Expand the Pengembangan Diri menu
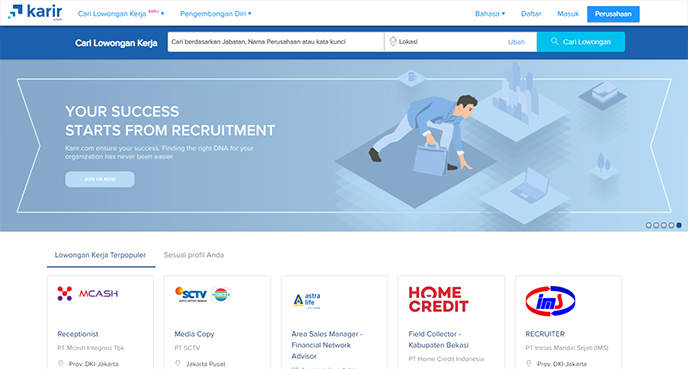The image size is (688, 369). 216,14
